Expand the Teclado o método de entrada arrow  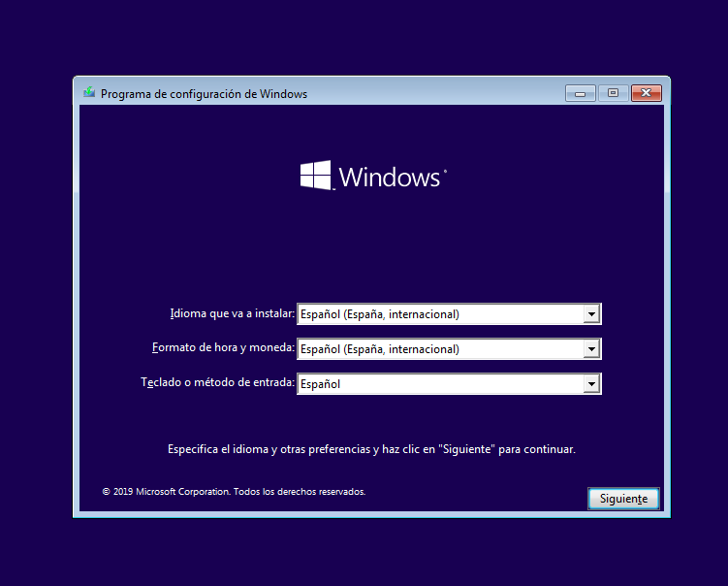pos(591,384)
